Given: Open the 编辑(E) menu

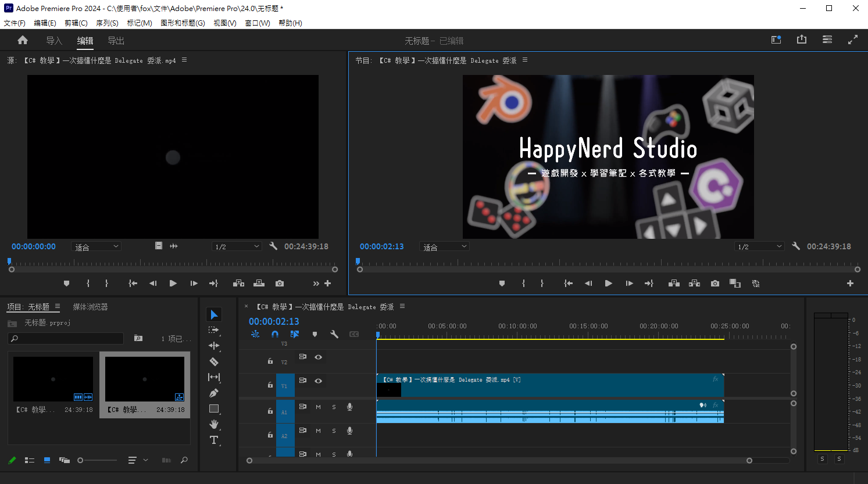Looking at the screenshot, I should coord(45,23).
